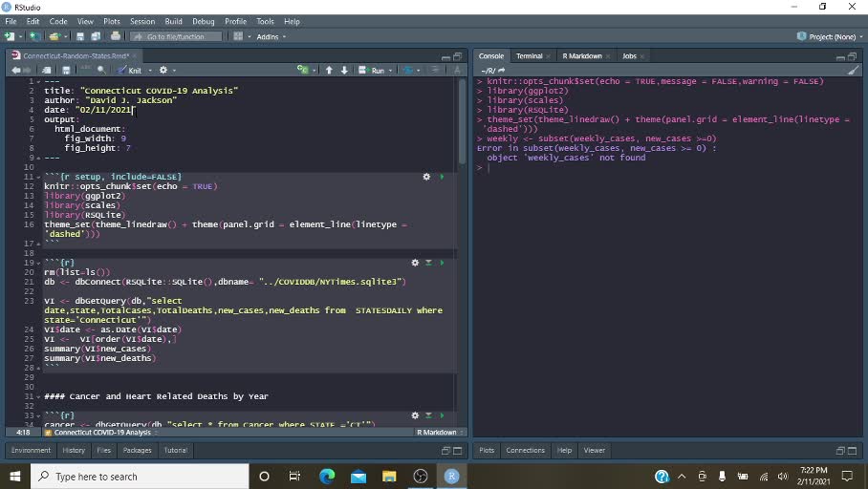This screenshot has height=489, width=868.
Task: Open chunk options gear on line 19
Action: 415,263
